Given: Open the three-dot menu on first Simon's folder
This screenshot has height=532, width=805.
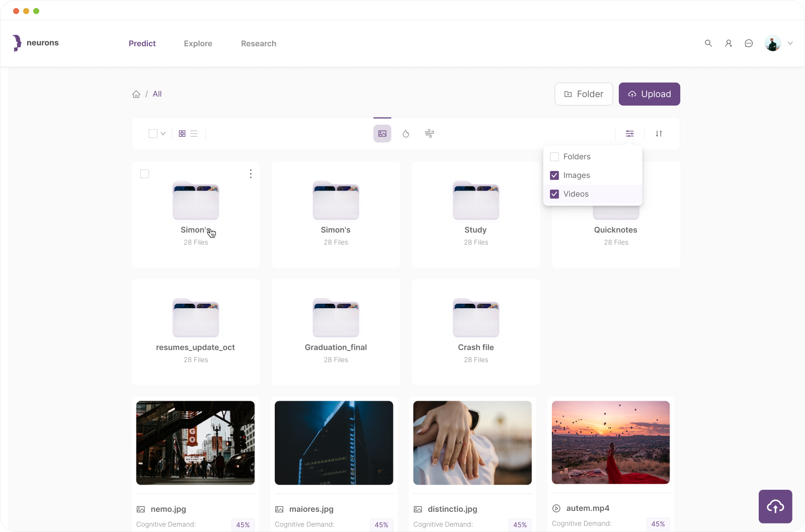Looking at the screenshot, I should coord(251,174).
